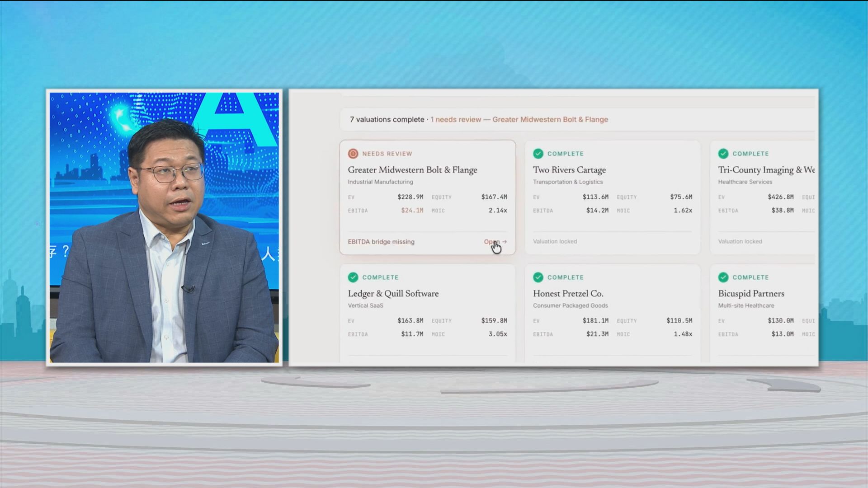The image size is (868, 488).
Task: Click Honest Pretzel EBITDA $21.3M
Action: [x=597, y=334]
